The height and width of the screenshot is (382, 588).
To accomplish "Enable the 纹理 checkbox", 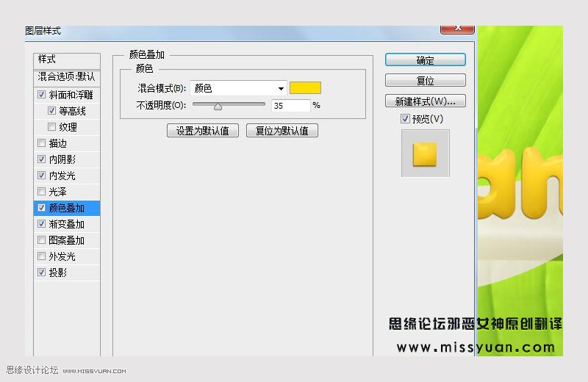I will (x=51, y=126).
